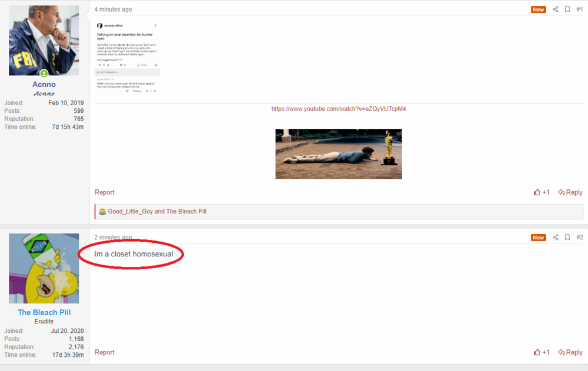Select Acnno's post count 599
Viewport: 588px width, 371px height.
[79, 111]
